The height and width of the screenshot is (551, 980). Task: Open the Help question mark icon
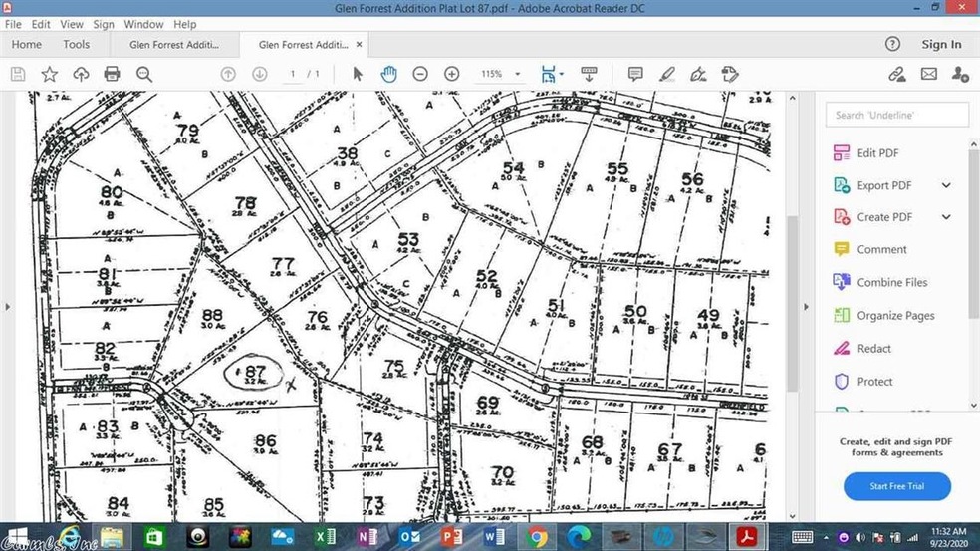892,44
